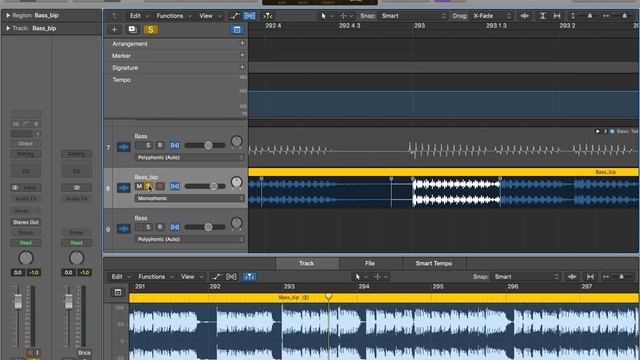This screenshot has width=640, height=360.
Task: Add a Signature with the plus button
Action: pyautogui.click(x=242, y=67)
